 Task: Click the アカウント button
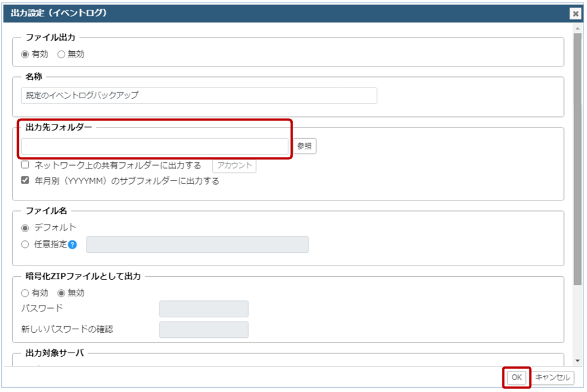(x=234, y=165)
